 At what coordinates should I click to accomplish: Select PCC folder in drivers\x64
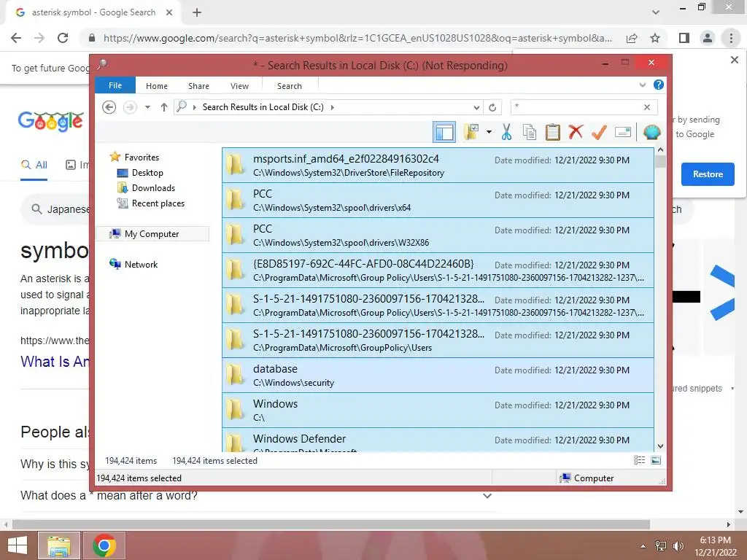438,201
